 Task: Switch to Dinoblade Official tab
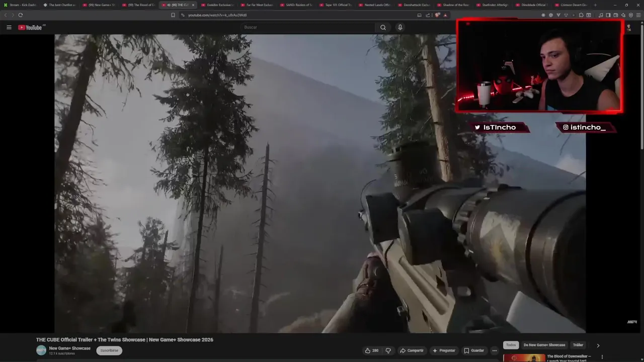pyautogui.click(x=531, y=5)
